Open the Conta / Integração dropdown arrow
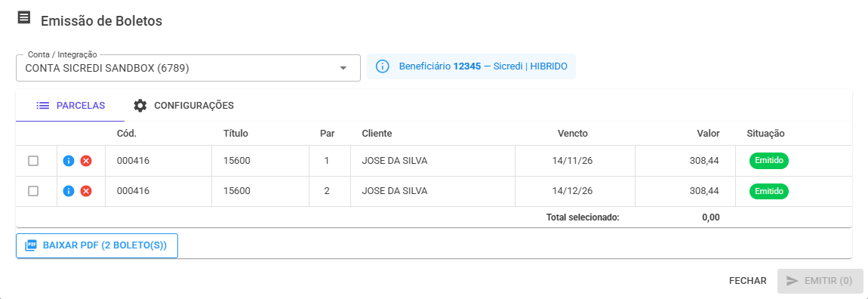868x299 pixels. click(343, 68)
